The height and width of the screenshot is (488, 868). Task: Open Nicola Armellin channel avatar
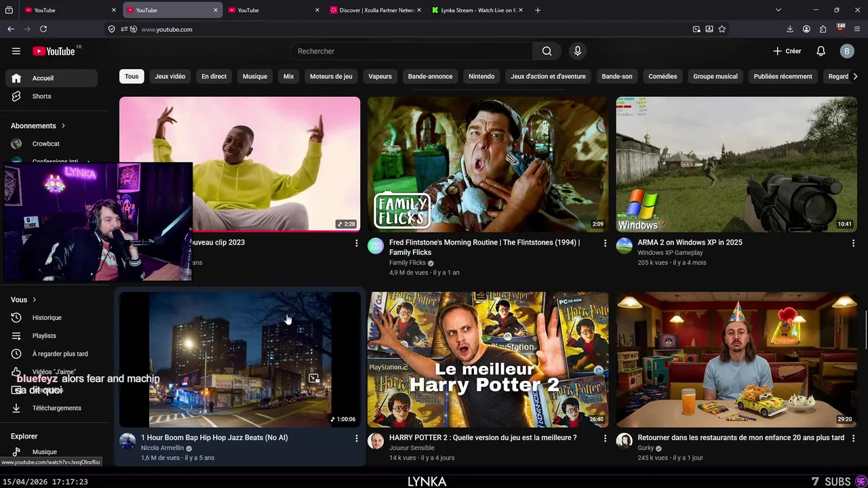[127, 441]
